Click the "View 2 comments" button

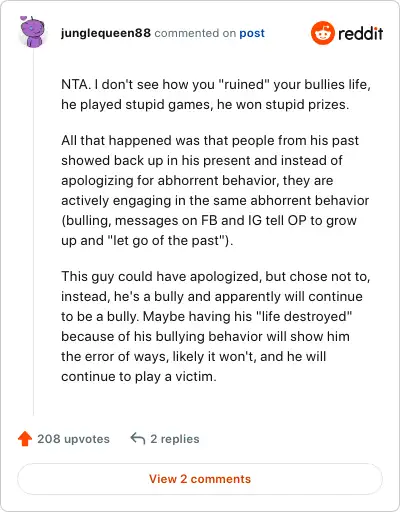200,479
